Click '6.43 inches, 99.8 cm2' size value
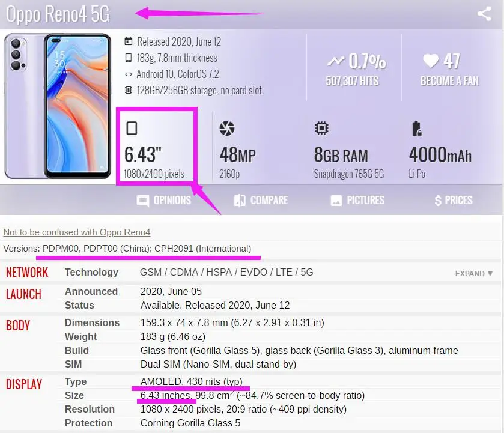Screen dimensions: 504x433 (187, 395)
